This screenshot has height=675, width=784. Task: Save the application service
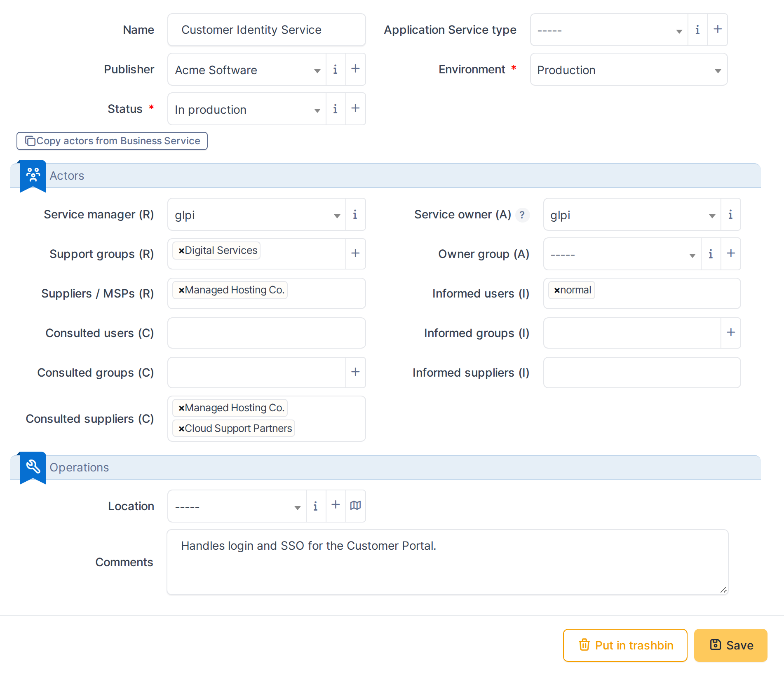pos(731,645)
